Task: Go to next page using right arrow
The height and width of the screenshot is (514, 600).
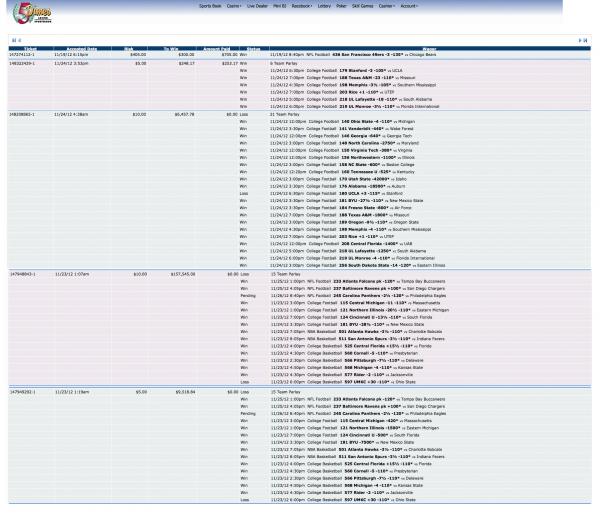Action: pyautogui.click(x=580, y=40)
